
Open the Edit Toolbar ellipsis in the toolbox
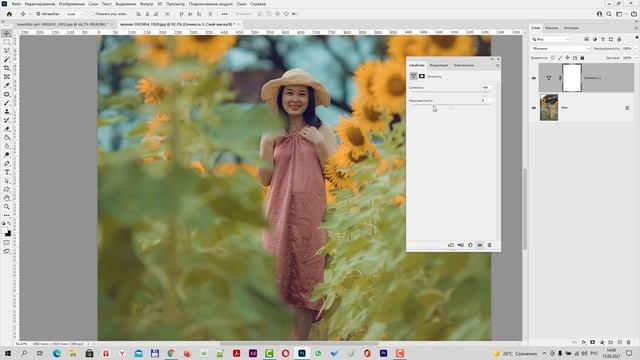(x=7, y=215)
